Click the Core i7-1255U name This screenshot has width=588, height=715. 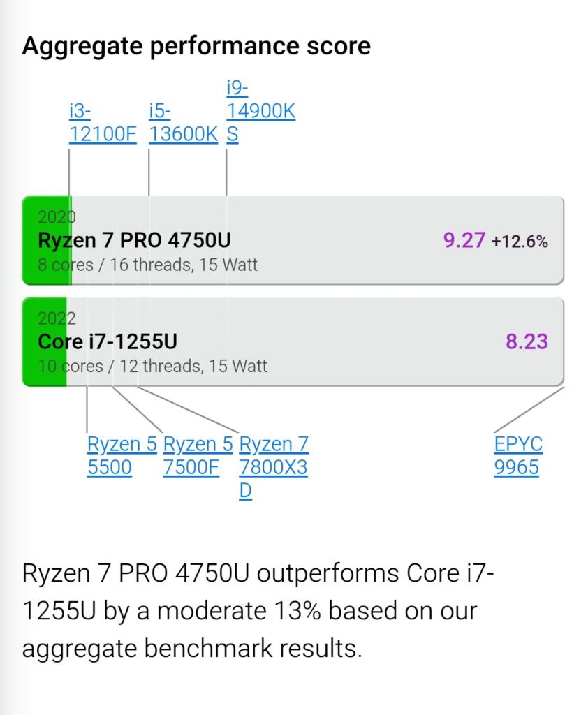(108, 341)
